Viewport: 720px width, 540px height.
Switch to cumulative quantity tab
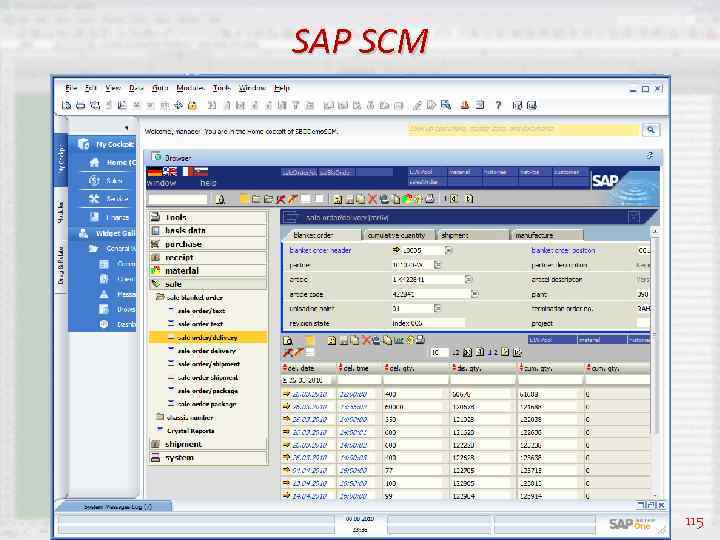(397, 235)
